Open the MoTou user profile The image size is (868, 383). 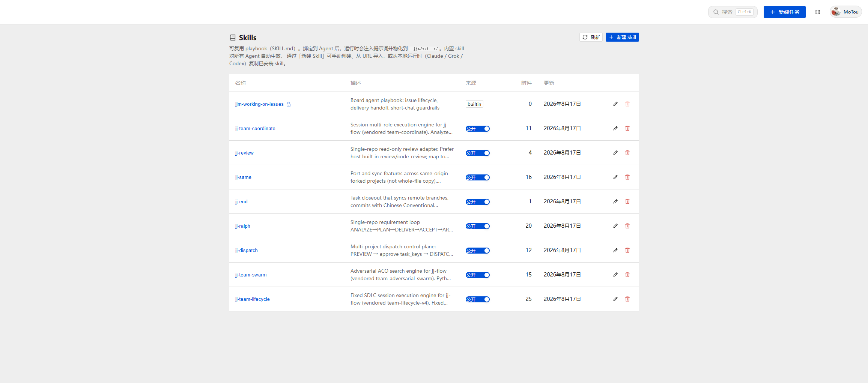coord(845,12)
